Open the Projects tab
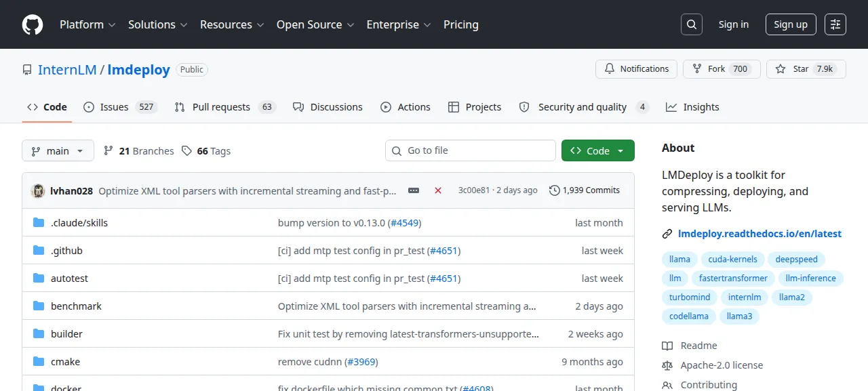Viewport: 868px width, 391px height. pos(475,107)
